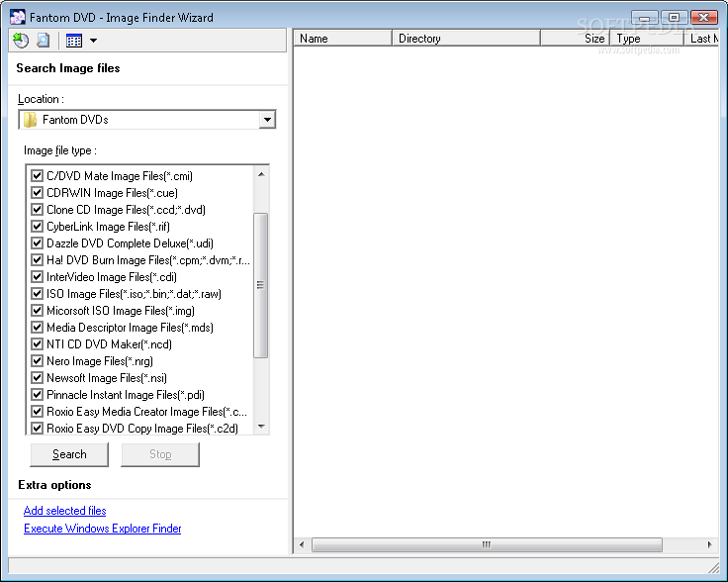Maximize the Image Finder Wizard window
The width and height of the screenshot is (728, 582).
[675, 18]
